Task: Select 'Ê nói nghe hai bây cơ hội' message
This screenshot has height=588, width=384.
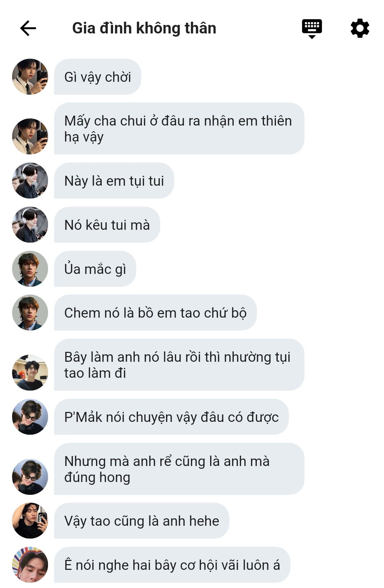Action: click(x=172, y=565)
